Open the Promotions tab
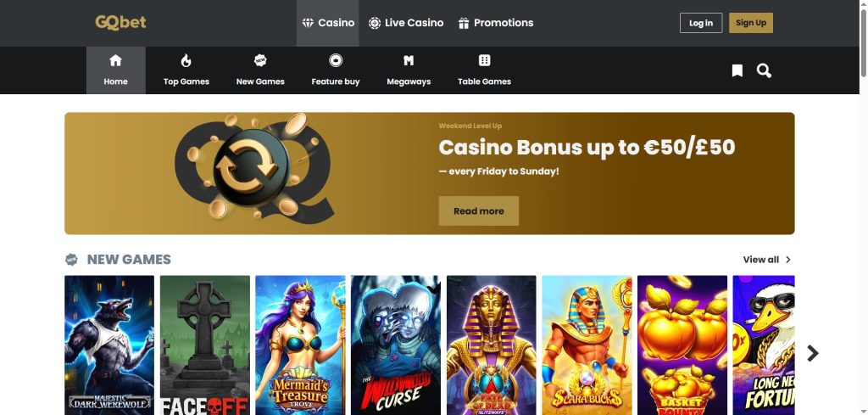The height and width of the screenshot is (415, 868). pyautogui.click(x=496, y=23)
